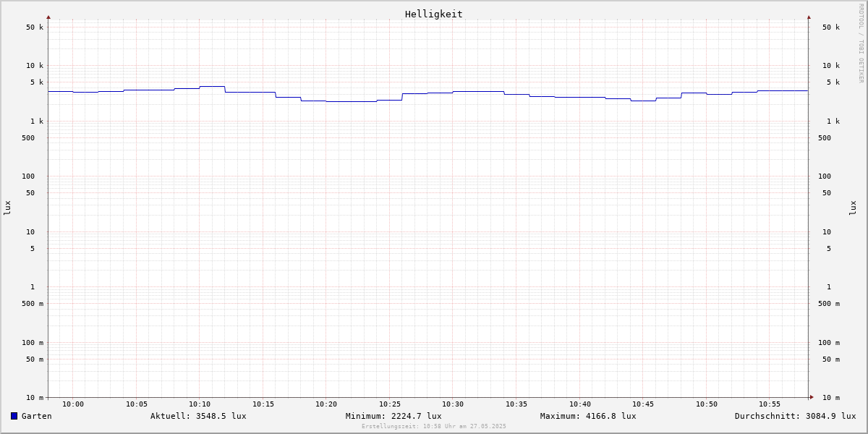
Task: Select the Garten legend label
Action: (37, 416)
